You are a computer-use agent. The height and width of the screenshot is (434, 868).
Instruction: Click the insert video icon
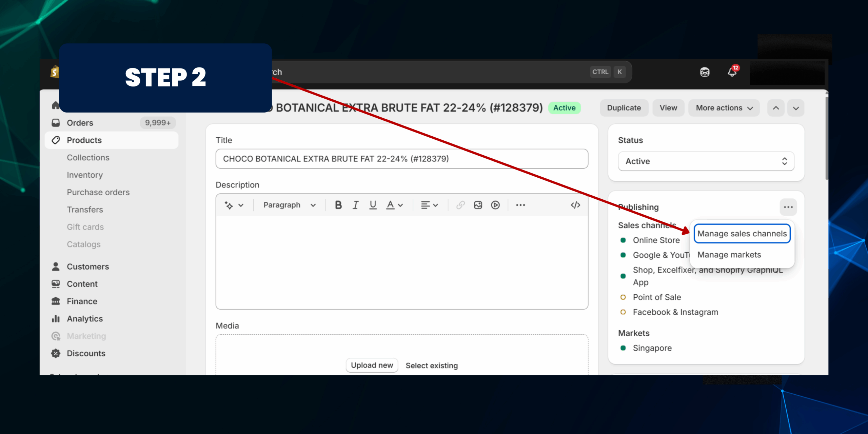pyautogui.click(x=495, y=205)
